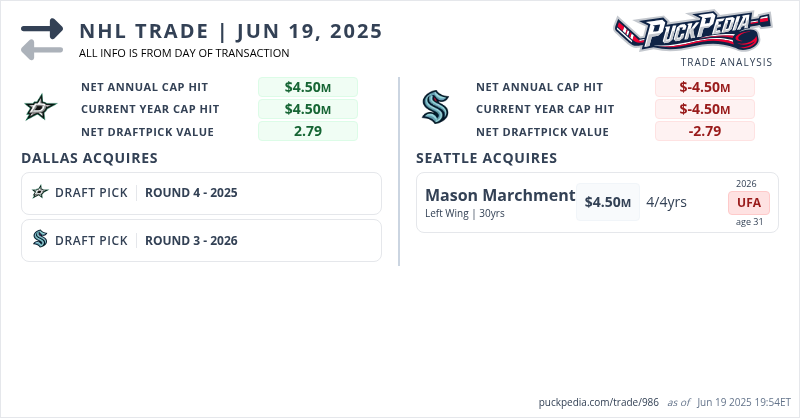Click the Kraken logo in Round 3 pick row

[40, 240]
